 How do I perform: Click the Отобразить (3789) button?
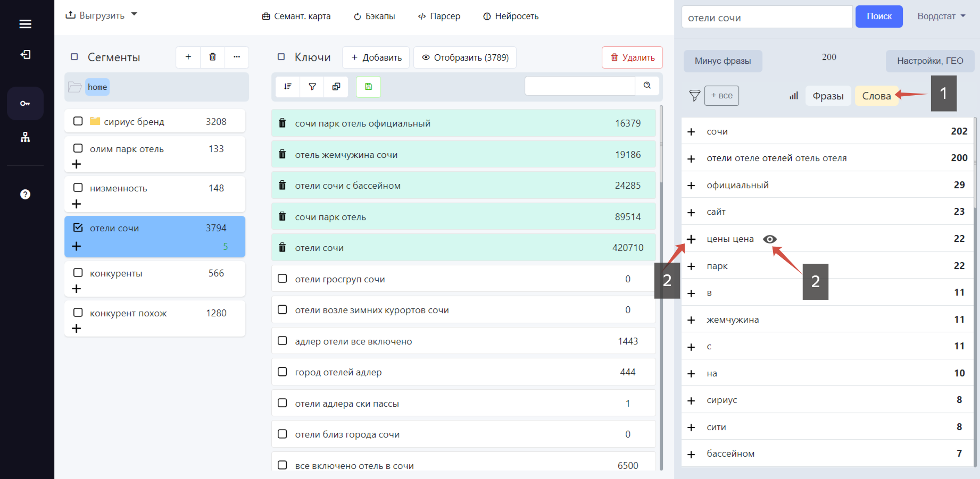[x=465, y=57]
